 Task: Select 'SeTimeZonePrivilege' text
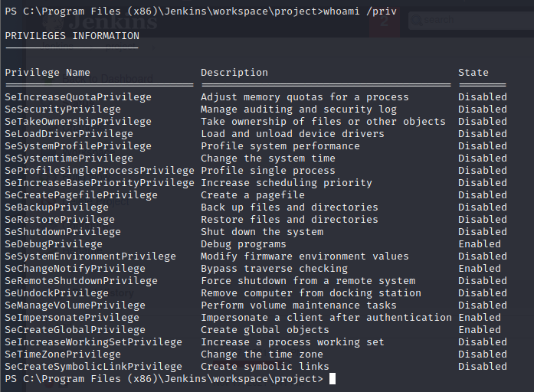tap(63, 354)
